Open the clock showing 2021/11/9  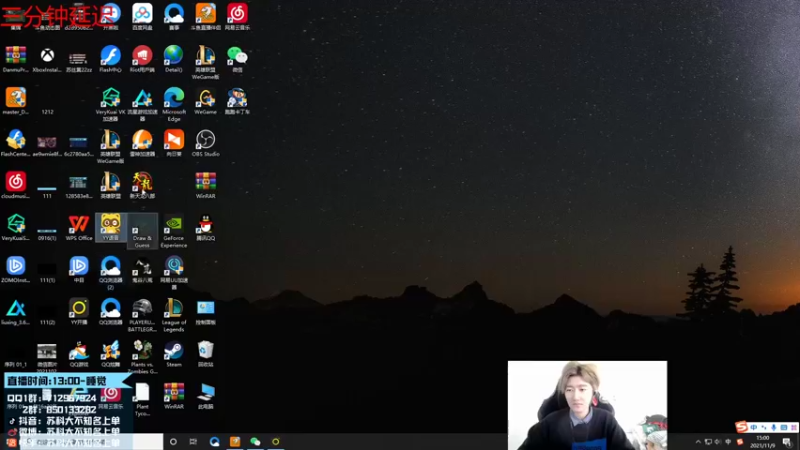tap(762, 442)
